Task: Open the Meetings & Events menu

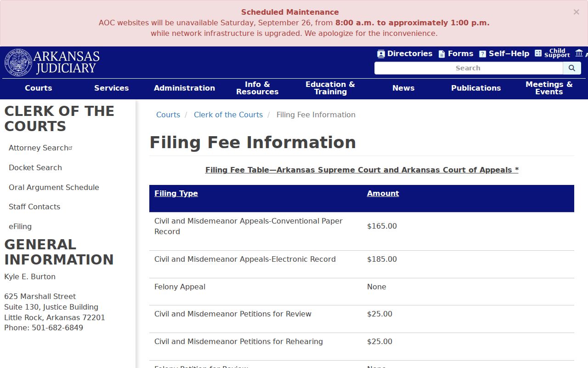Action: 549,88
